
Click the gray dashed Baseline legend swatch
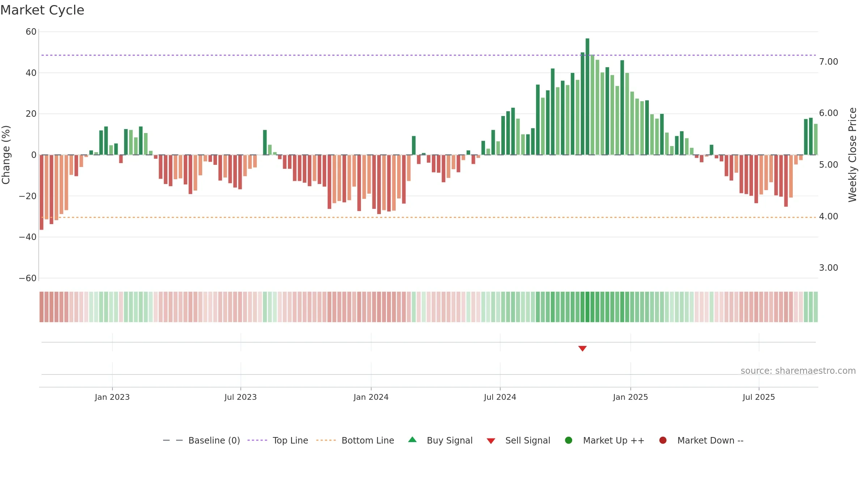[173, 440]
